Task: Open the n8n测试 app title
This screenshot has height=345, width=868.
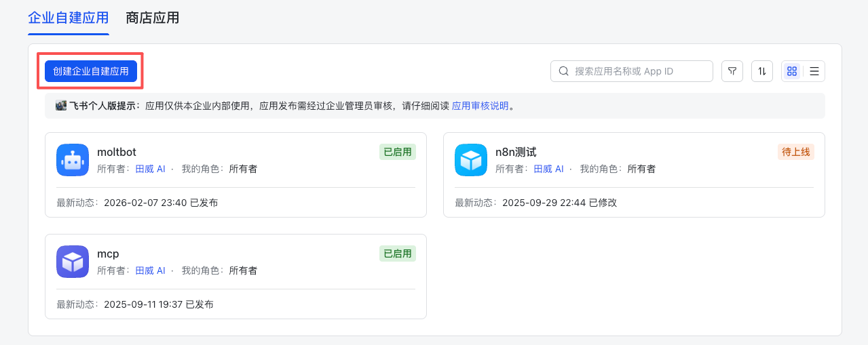Action: (516, 153)
